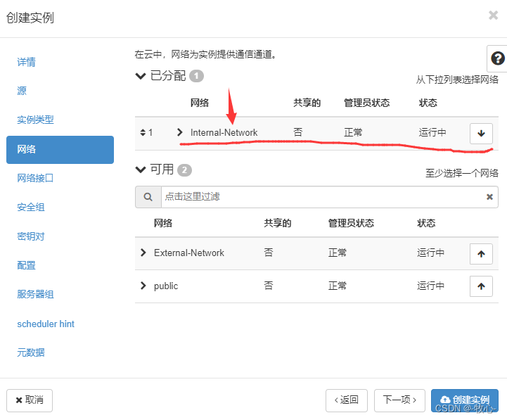Remove Internal-Network with the down arrow button
Viewport: 507px width, 420px height.
[x=481, y=133]
